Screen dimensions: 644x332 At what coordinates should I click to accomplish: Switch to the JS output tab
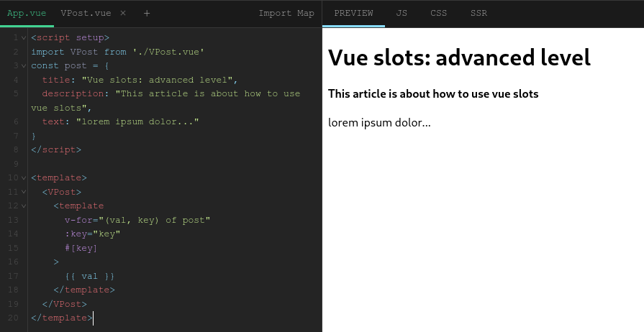tap(402, 13)
